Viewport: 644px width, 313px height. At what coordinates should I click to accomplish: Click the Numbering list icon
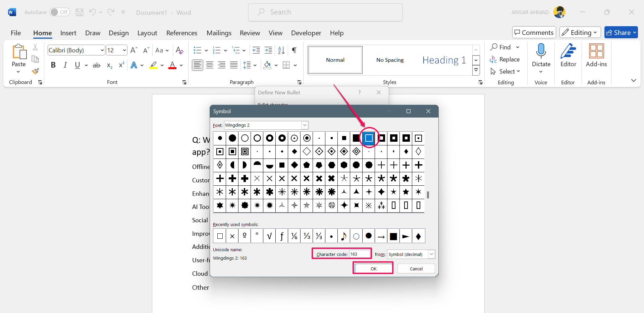point(217,50)
